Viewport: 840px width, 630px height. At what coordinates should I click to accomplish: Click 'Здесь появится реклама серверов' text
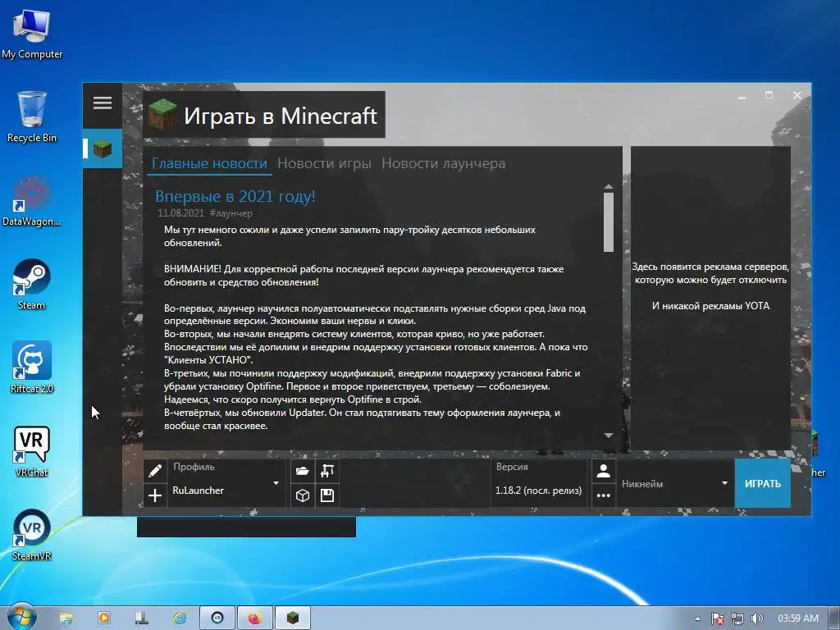tap(710, 267)
